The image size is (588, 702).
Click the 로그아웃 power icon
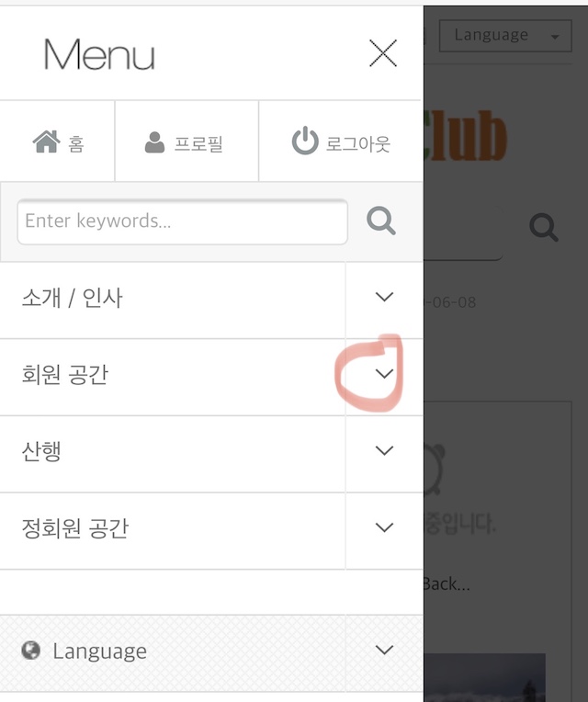(x=305, y=141)
